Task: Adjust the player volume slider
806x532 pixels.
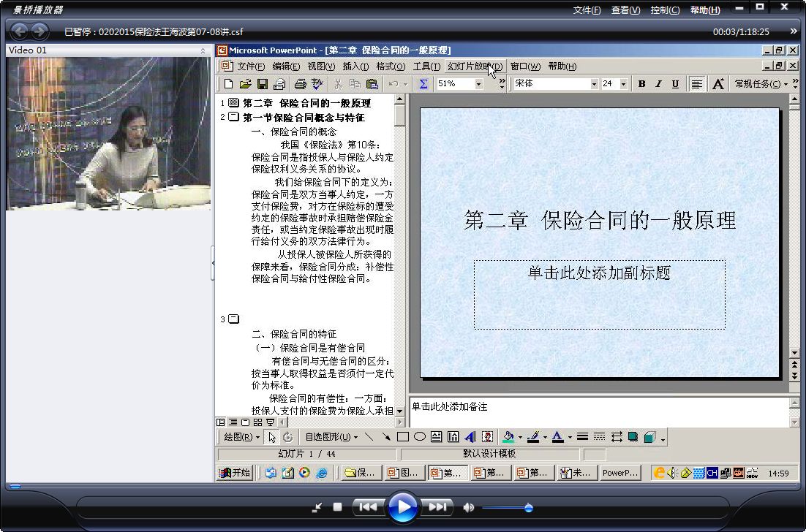Action: click(507, 508)
